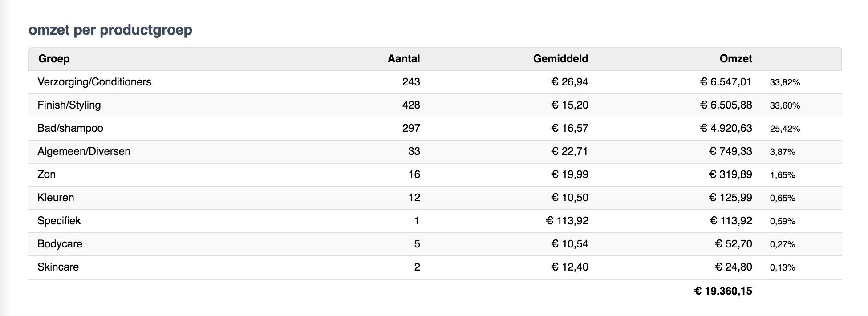
Task: Select the € 113,92 Gemiddeld value
Action: click(x=567, y=221)
